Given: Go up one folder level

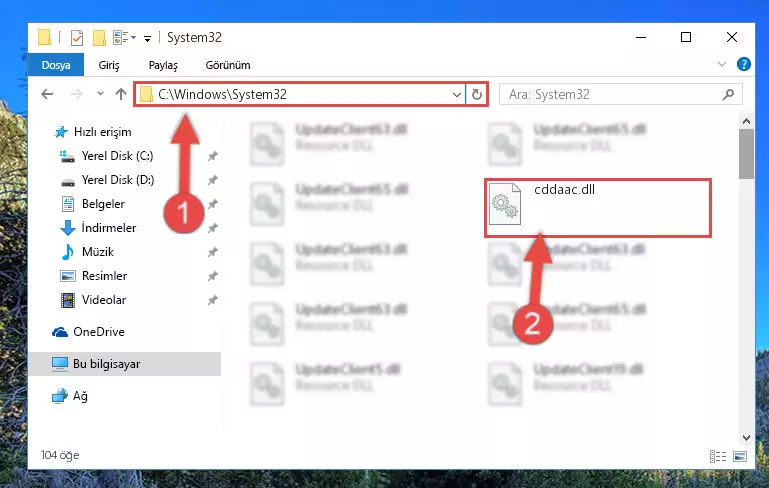Looking at the screenshot, I should tap(121, 94).
